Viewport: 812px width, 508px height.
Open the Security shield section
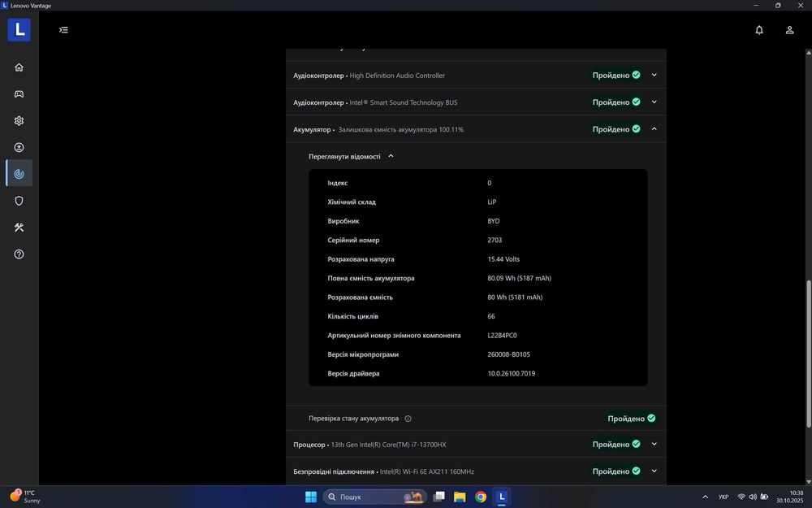click(x=19, y=201)
